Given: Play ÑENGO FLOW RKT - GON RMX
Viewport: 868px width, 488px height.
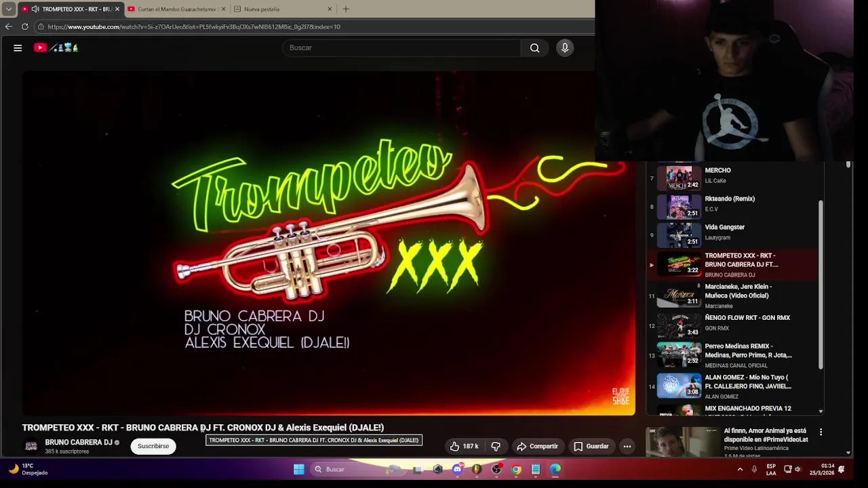Looking at the screenshot, I should point(732,325).
